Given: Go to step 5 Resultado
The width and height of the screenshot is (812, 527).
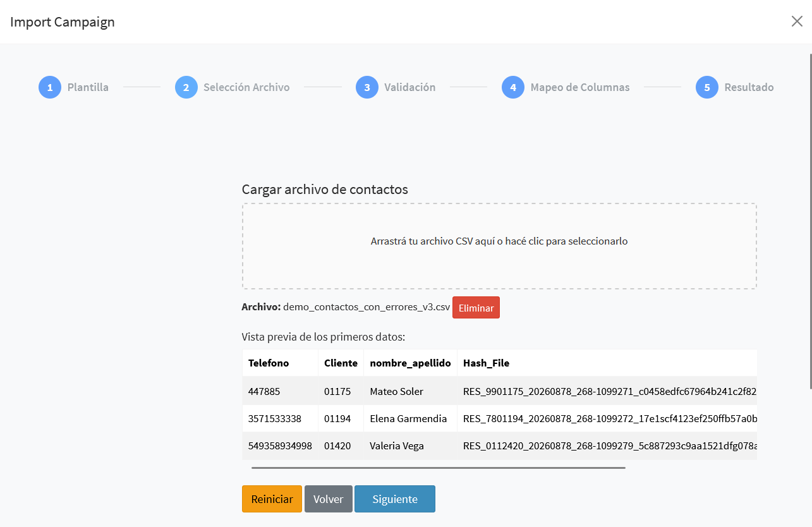Looking at the screenshot, I should coord(734,87).
